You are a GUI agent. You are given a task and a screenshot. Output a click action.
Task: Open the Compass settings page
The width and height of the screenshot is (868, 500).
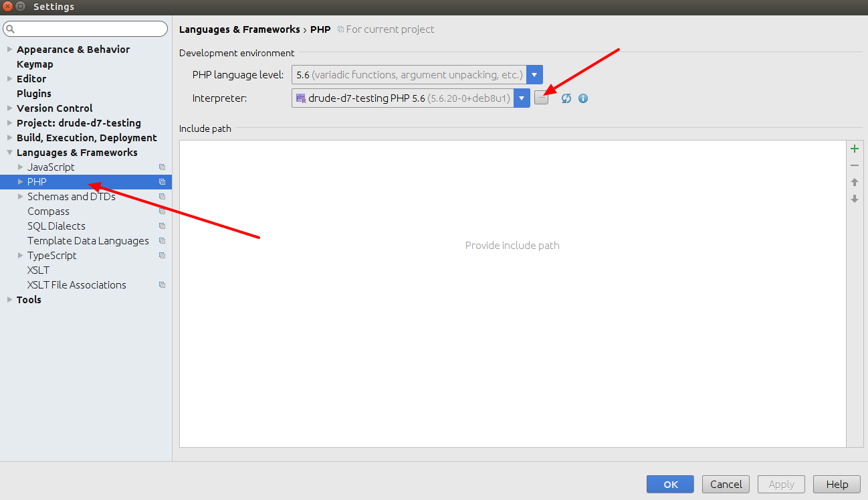[x=48, y=212]
